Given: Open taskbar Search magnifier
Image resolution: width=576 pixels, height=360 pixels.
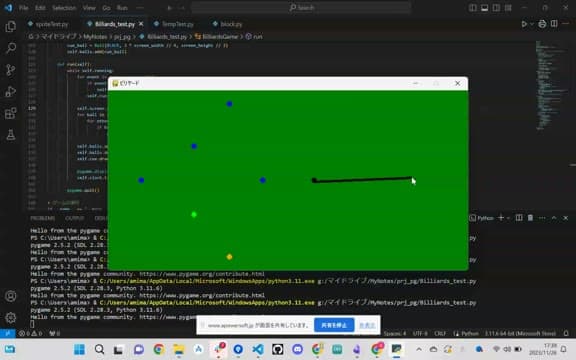Looking at the screenshot, I should (99, 349).
